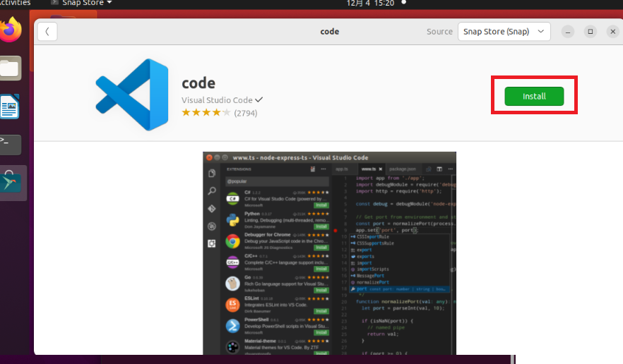This screenshot has width=623, height=364.
Task: Open the Files manager from the dock
Action: click(x=11, y=68)
